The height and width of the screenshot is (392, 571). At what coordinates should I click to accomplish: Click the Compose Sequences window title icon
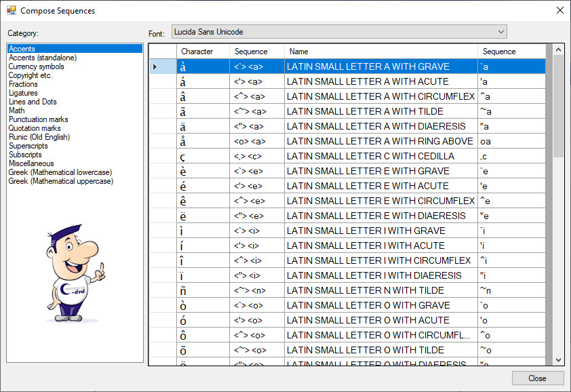(11, 11)
